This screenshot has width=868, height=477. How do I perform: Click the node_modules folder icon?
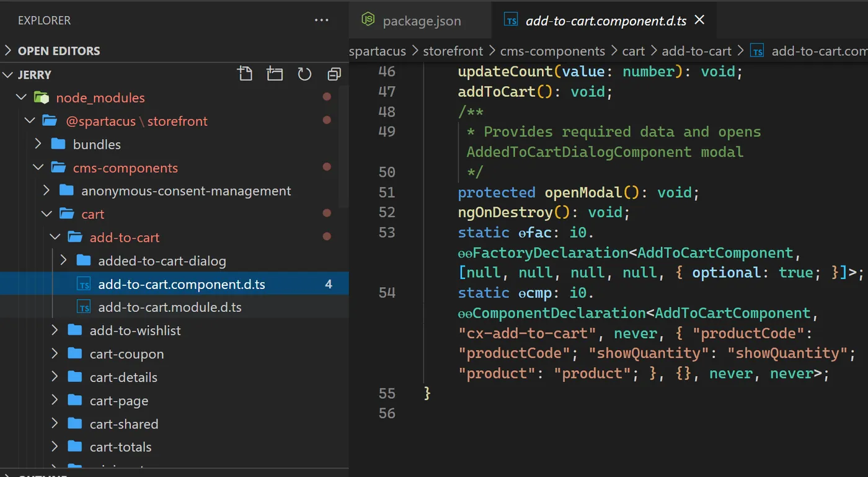point(42,97)
